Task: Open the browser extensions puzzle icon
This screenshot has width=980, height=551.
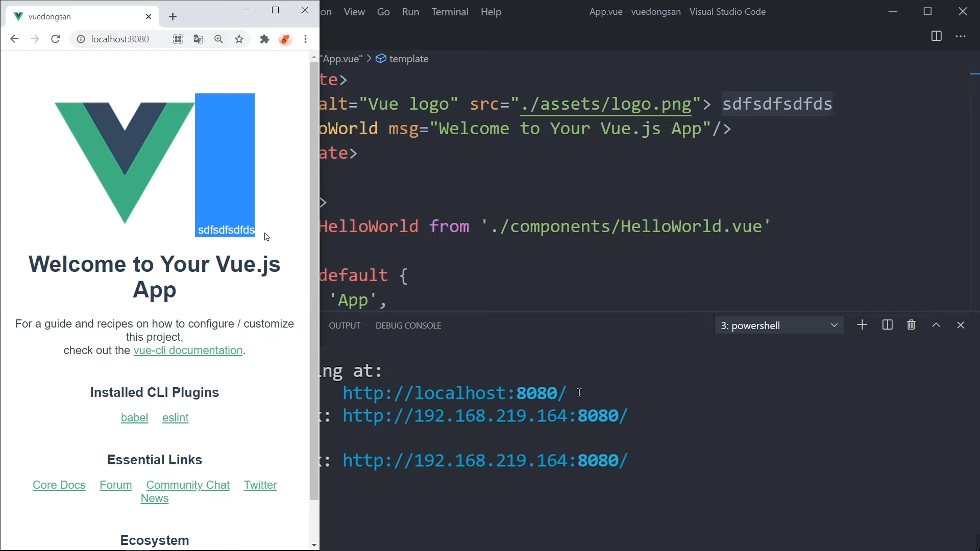Action: (x=264, y=39)
